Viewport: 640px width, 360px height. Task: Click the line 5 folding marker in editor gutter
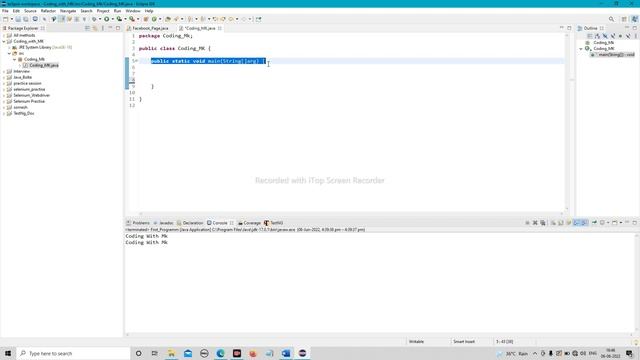click(x=137, y=61)
